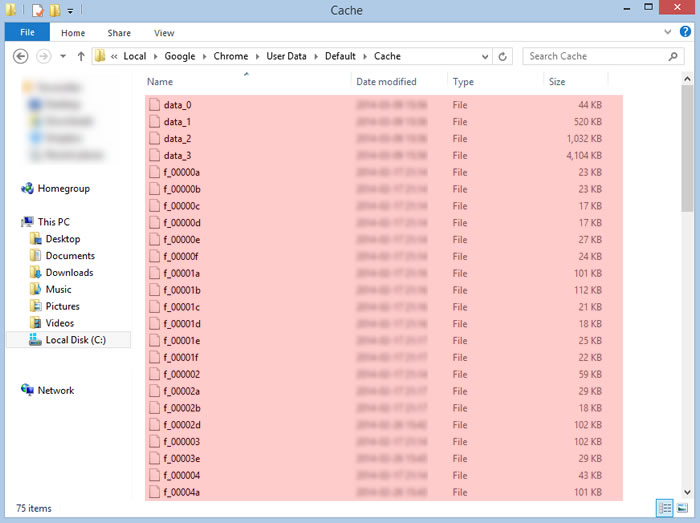The height and width of the screenshot is (523, 700).
Task: Open the recent locations dropdown arrow
Action: tap(63, 56)
